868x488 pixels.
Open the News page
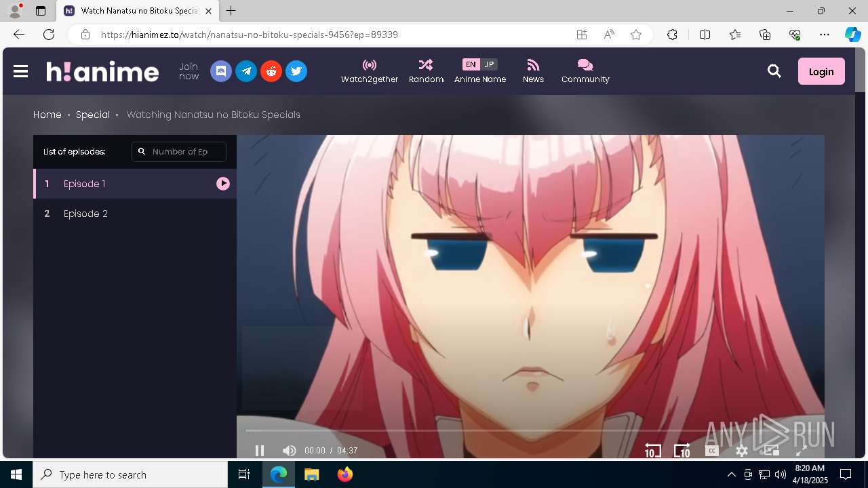(x=533, y=71)
